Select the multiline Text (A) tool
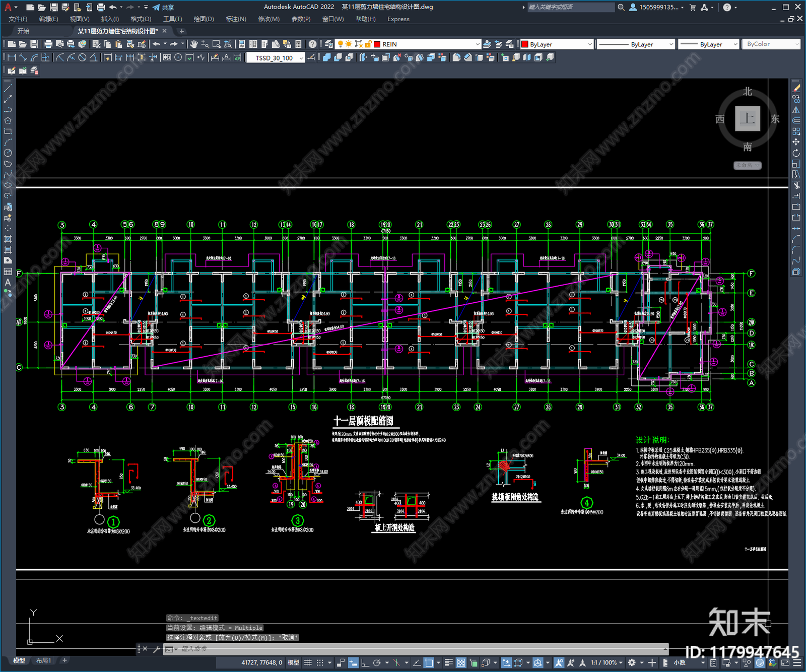 click(x=8, y=283)
